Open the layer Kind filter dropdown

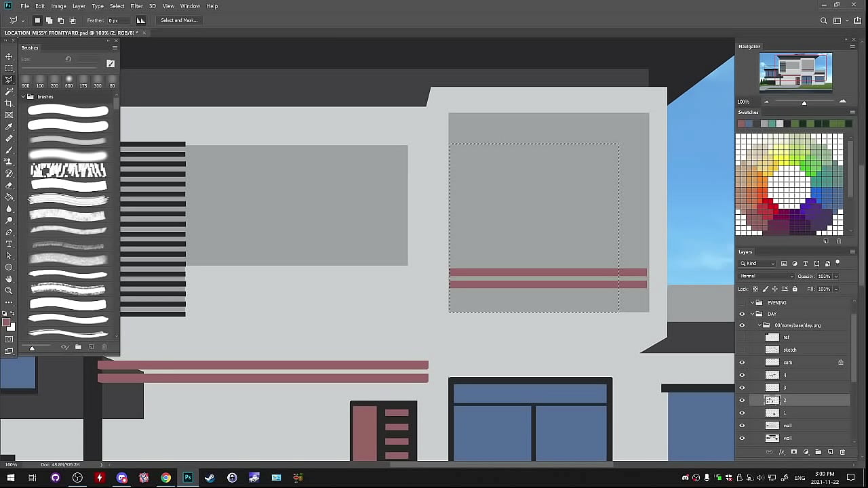[757, 264]
